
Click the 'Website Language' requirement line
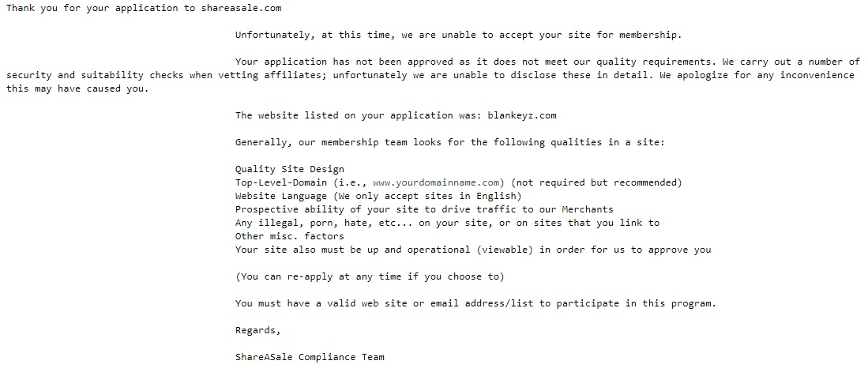tap(378, 196)
